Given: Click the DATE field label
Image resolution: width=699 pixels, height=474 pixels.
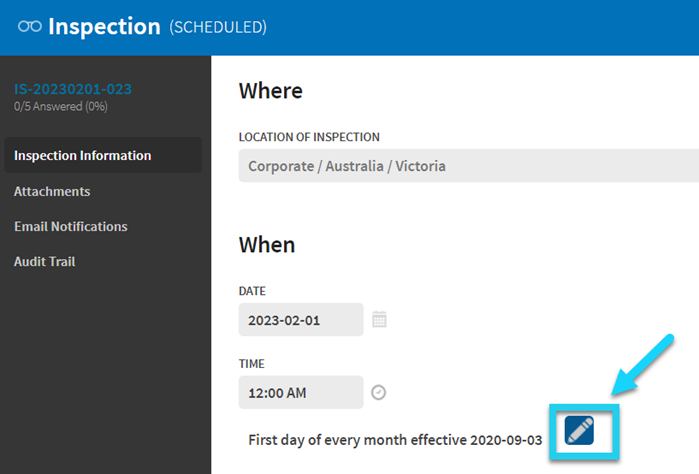Looking at the screenshot, I should pyautogui.click(x=252, y=291).
